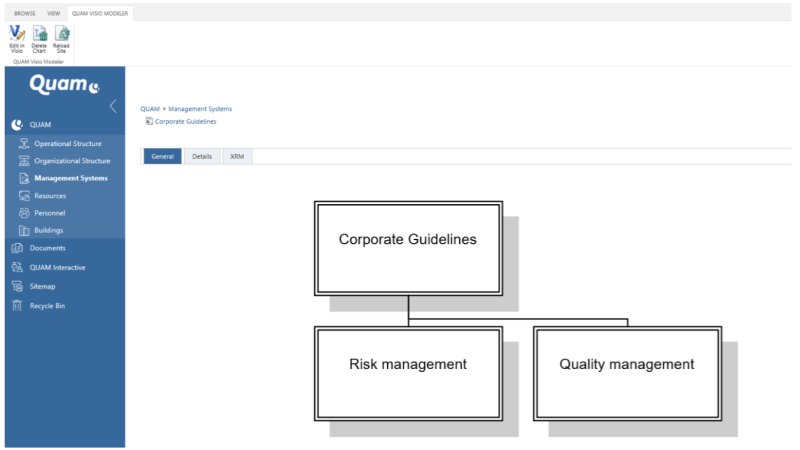Select the QUAM VISIO MODELER ribbon tab
The width and height of the screenshot is (800, 450).
pyautogui.click(x=100, y=13)
